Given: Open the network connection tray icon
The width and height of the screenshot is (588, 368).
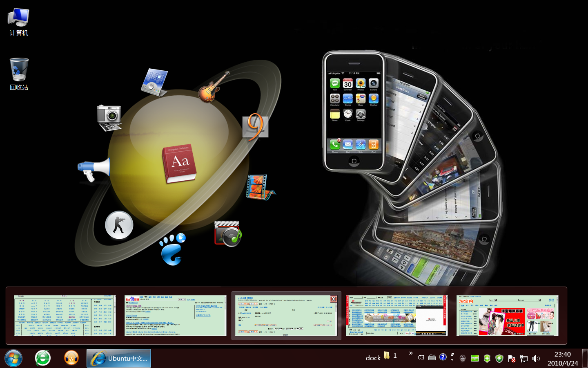Looking at the screenshot, I should coord(524,359).
